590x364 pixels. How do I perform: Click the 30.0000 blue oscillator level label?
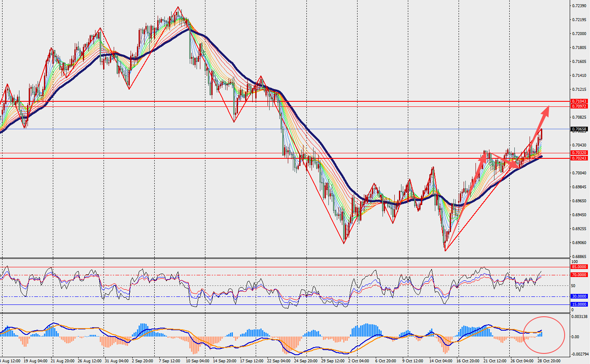click(579, 296)
